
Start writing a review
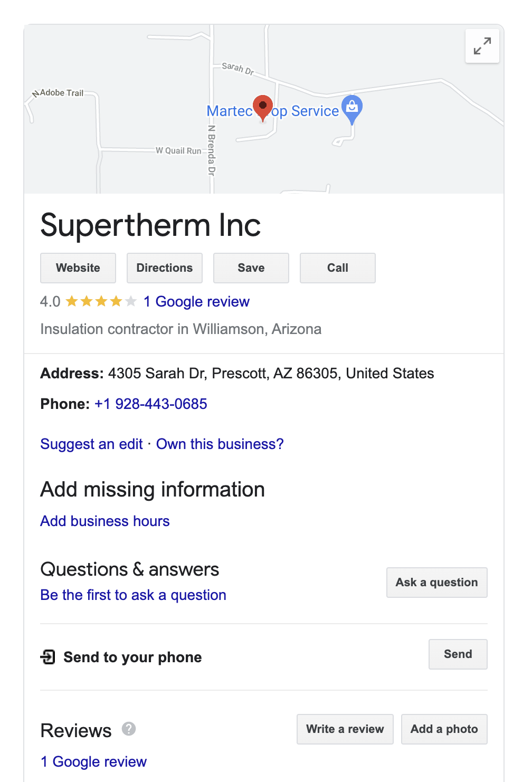(345, 729)
